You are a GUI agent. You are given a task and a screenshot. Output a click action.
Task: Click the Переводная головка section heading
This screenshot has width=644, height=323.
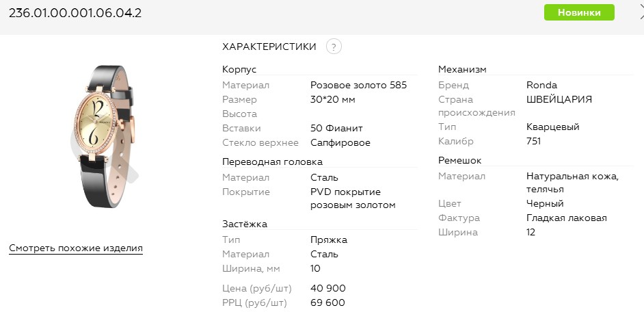272,161
